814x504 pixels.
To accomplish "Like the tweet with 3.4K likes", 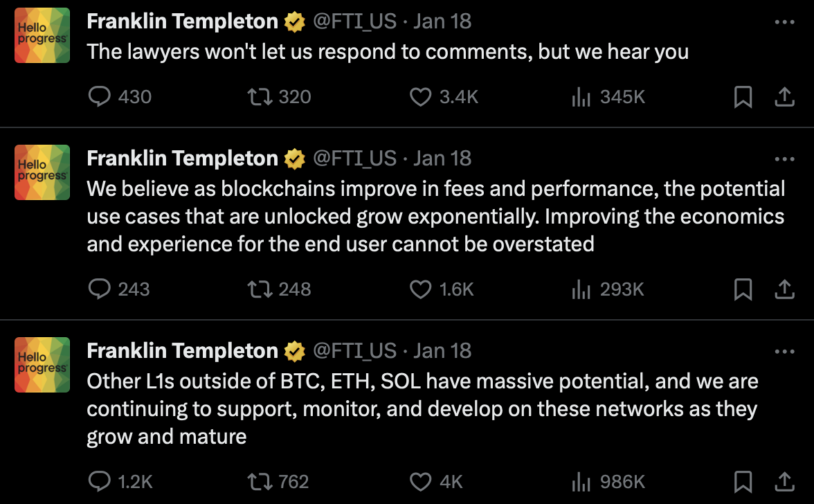I will (x=420, y=97).
